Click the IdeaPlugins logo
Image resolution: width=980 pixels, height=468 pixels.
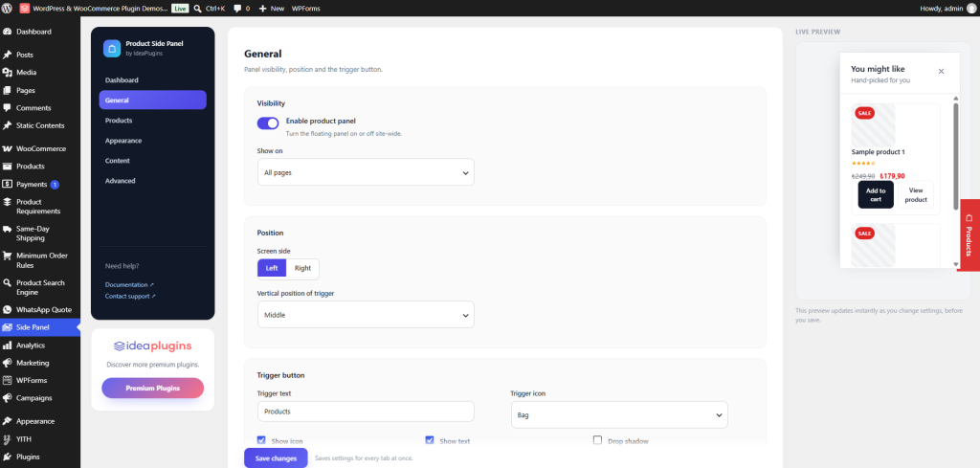152,346
